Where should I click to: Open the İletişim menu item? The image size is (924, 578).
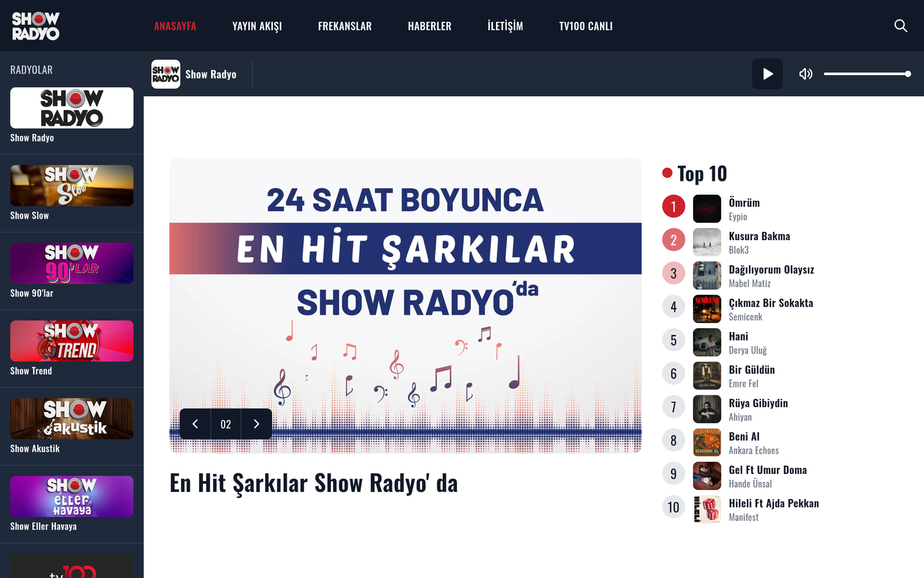tap(505, 26)
